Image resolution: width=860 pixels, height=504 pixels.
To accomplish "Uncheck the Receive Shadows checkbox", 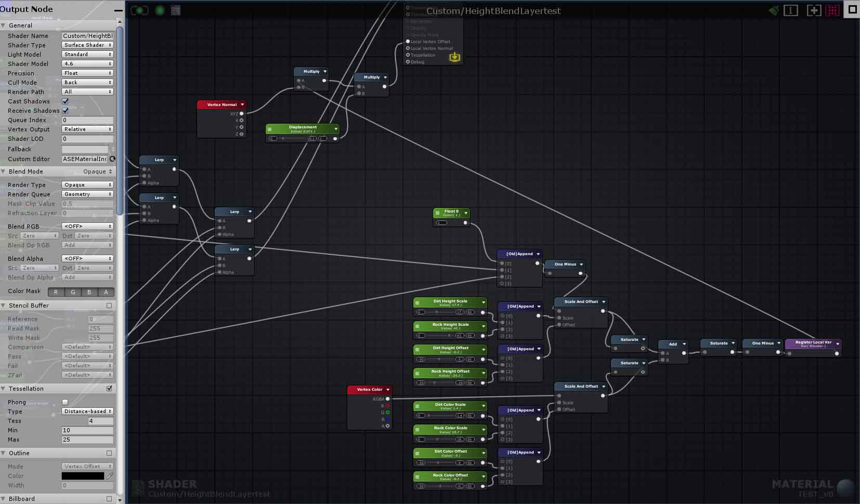I will point(65,111).
